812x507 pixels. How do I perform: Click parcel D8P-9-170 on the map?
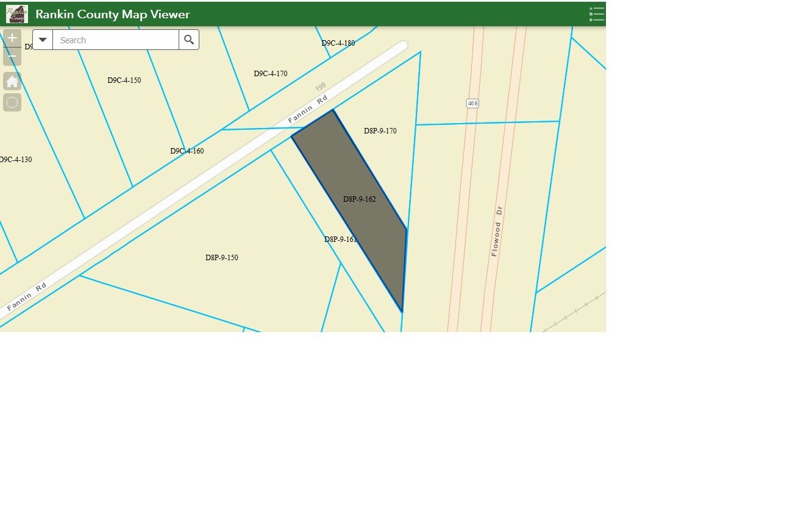point(381,130)
